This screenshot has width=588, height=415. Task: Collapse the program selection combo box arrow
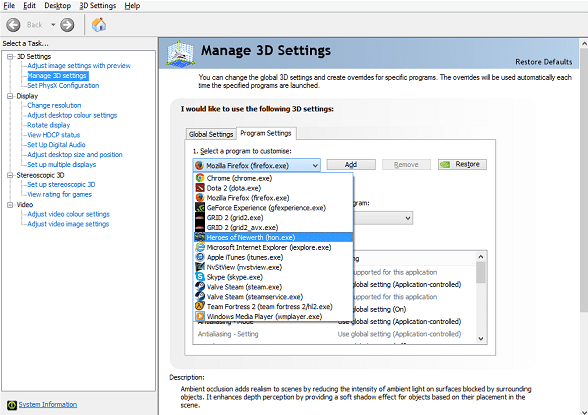[x=315, y=165]
